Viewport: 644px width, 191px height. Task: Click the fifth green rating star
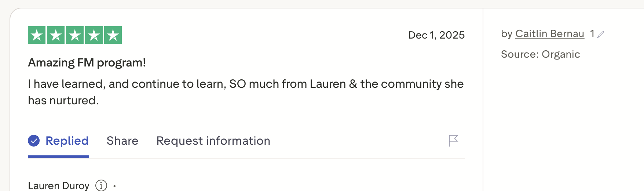[x=113, y=35]
